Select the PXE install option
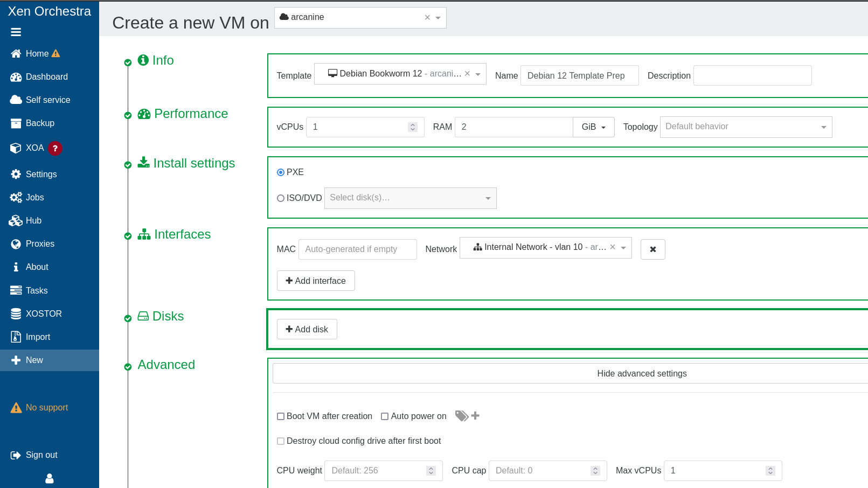 281,172
